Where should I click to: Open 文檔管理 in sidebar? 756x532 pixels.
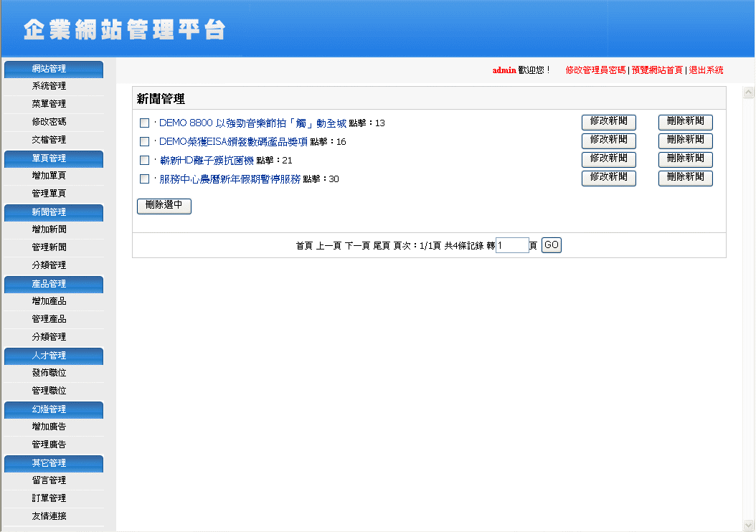pyautogui.click(x=49, y=140)
